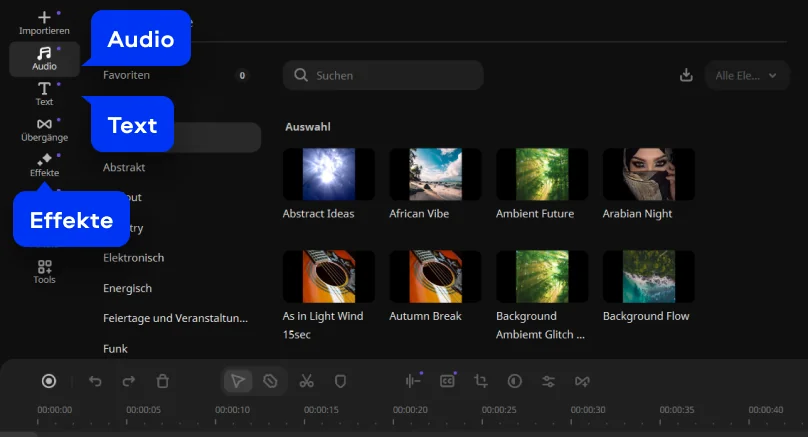This screenshot has width=808, height=437.
Task: Click the scissors split icon in toolbar
Action: point(306,381)
